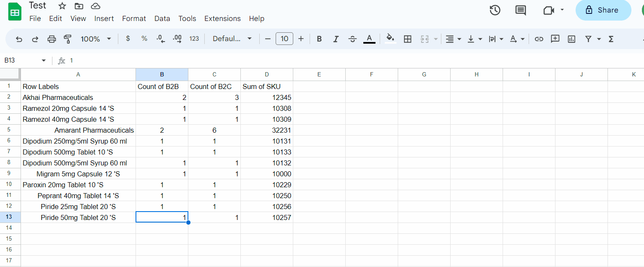This screenshot has height=267, width=644.
Task: Create a filter on the data
Action: coord(589,39)
